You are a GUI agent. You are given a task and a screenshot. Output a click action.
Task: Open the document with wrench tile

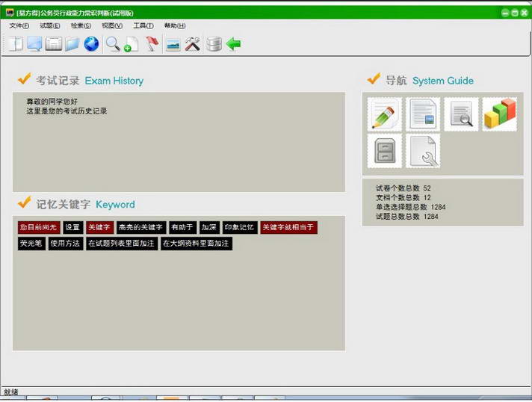pyautogui.click(x=423, y=150)
